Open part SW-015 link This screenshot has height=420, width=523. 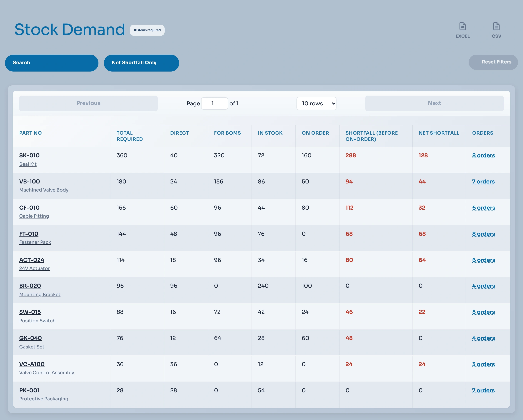(x=30, y=312)
